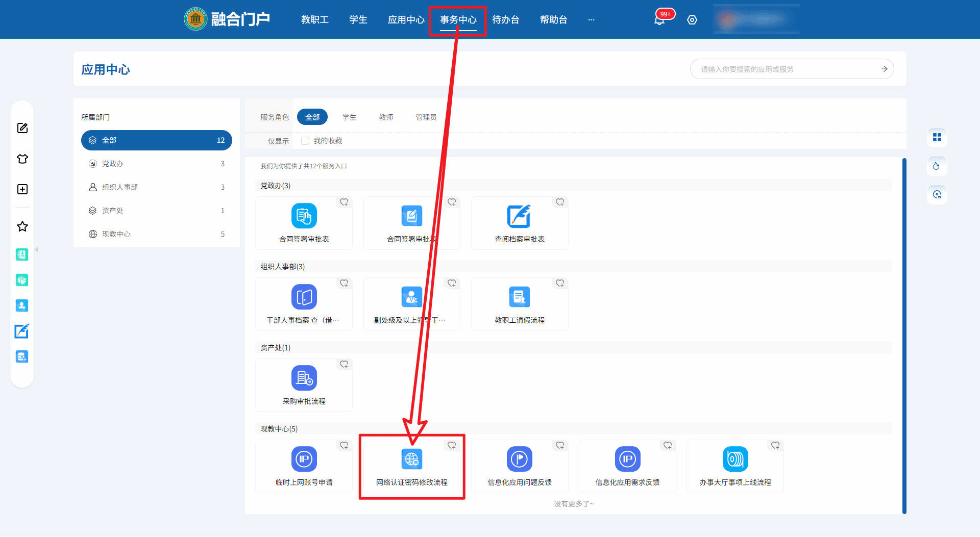Open the 采购审批流程 app icon
This screenshot has height=537, width=980.
(304, 378)
